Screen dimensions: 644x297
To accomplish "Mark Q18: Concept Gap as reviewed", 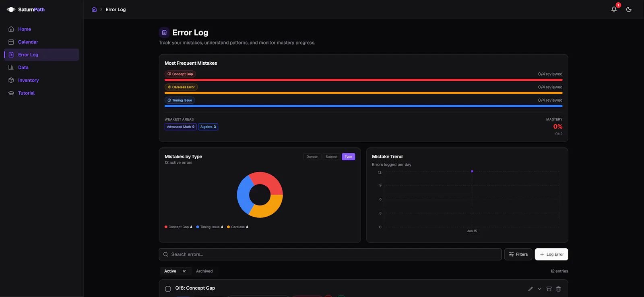I will click(168, 289).
